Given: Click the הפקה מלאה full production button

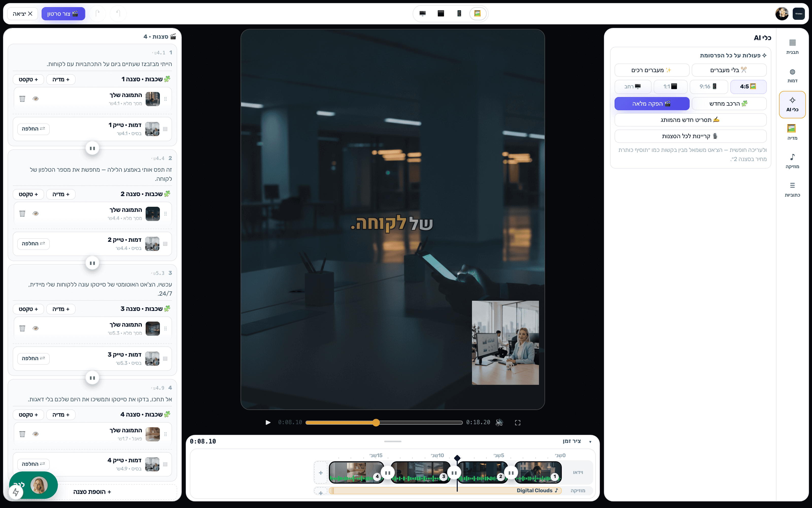Looking at the screenshot, I should (652, 104).
